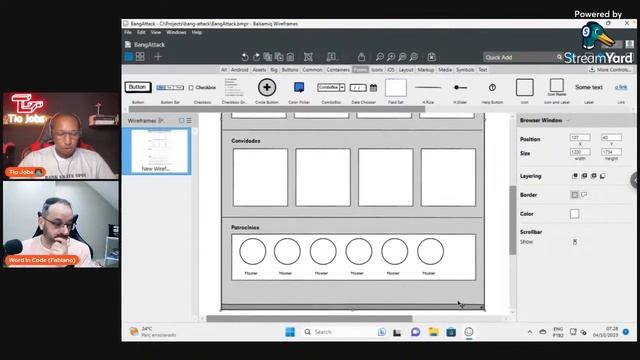640x360 pixels.
Task: Open the Help menu
Action: 197,32
